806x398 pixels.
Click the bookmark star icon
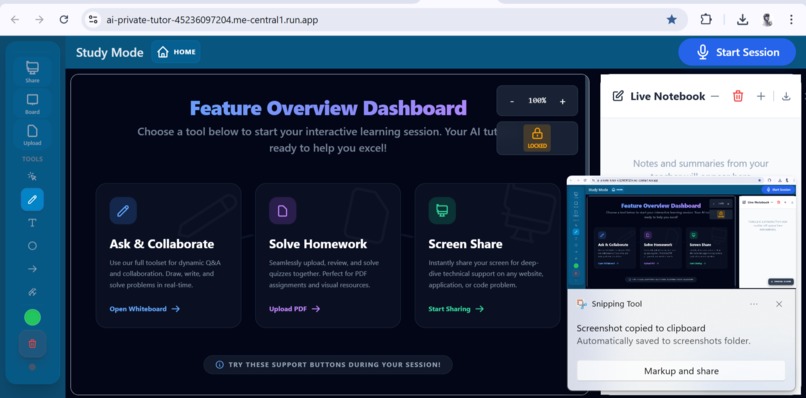[671, 20]
